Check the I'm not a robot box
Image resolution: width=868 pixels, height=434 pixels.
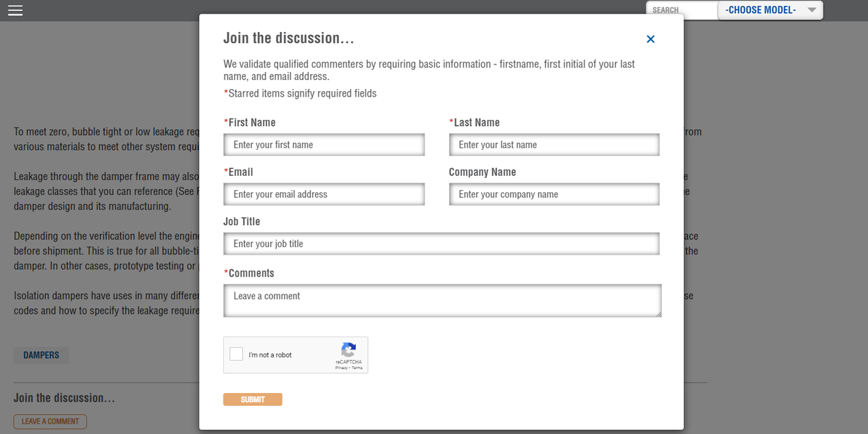[236, 354]
